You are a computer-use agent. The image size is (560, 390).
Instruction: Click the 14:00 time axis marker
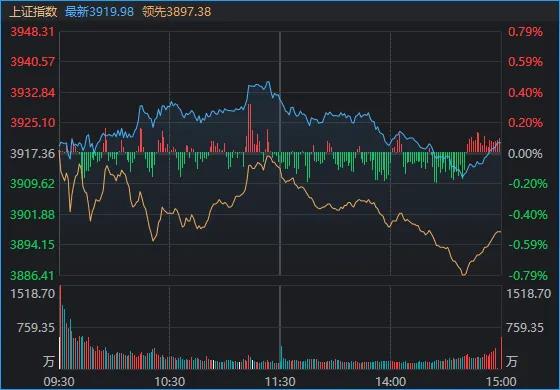[x=391, y=382]
